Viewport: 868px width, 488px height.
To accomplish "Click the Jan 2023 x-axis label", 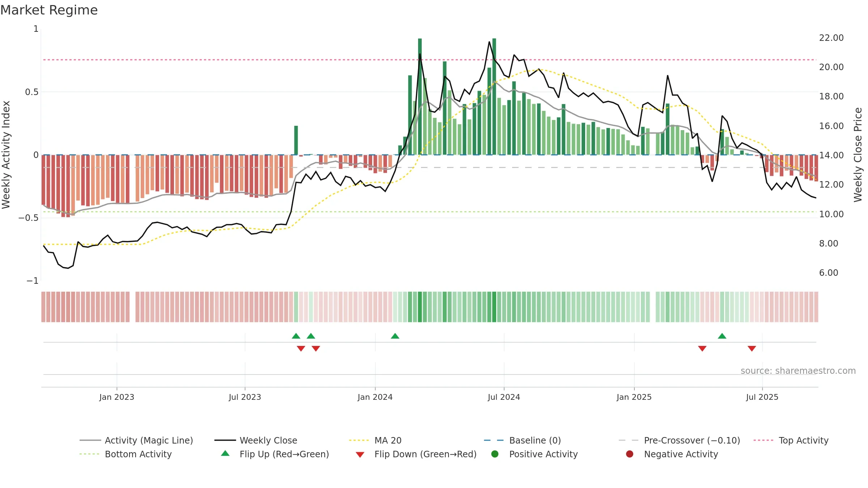I will pyautogui.click(x=117, y=397).
